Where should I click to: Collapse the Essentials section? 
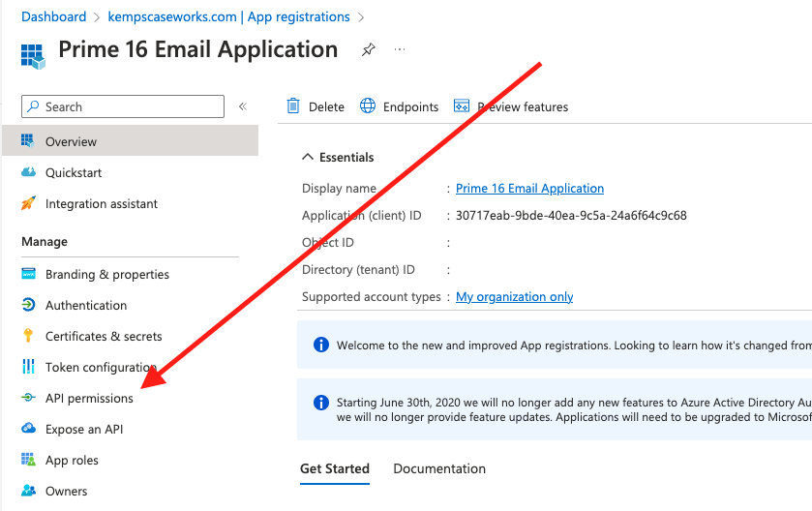(x=308, y=157)
